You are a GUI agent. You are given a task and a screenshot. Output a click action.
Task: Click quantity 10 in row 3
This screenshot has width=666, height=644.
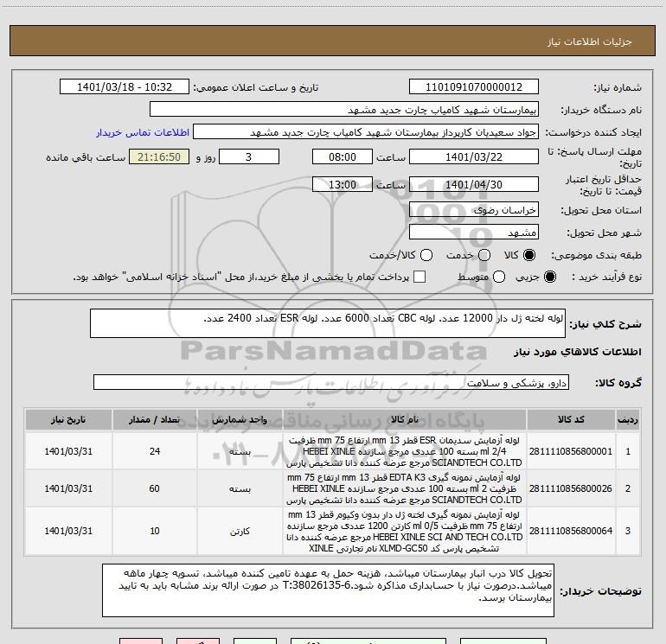(x=155, y=531)
